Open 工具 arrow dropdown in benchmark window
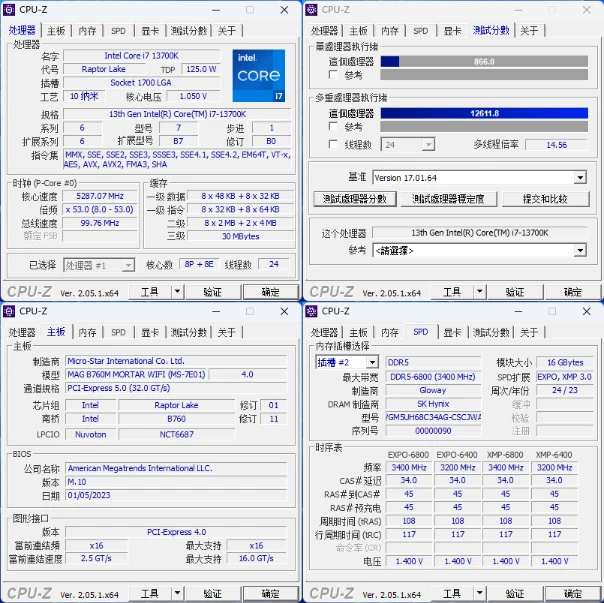The image size is (604, 603). coord(480,292)
